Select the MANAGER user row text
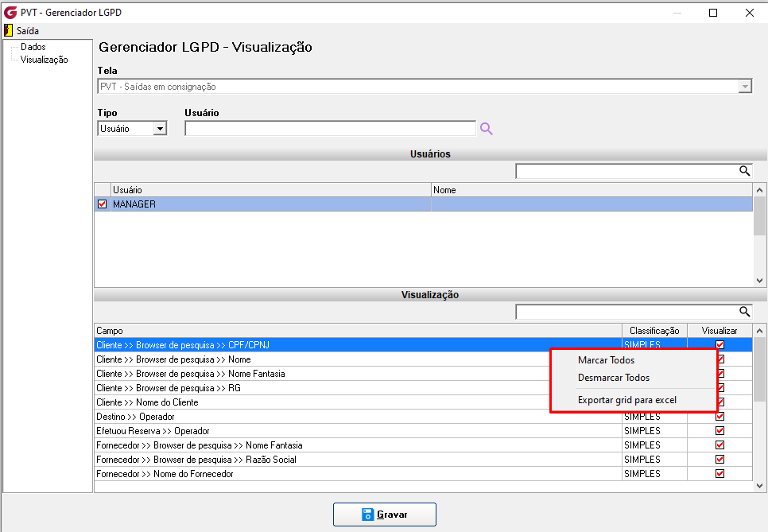 click(134, 204)
